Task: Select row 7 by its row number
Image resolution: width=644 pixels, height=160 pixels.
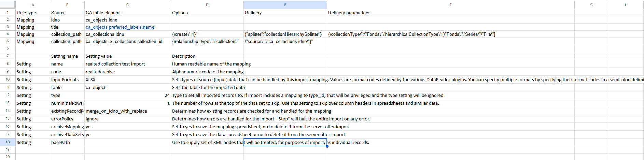Action: [x=8, y=56]
